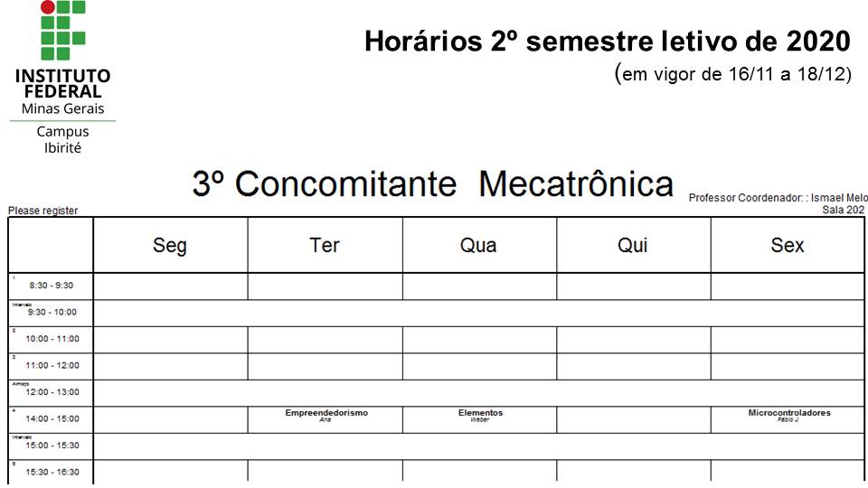Click the Empreendedorismo class cell
Screen dimensions: 868x488
325,415
